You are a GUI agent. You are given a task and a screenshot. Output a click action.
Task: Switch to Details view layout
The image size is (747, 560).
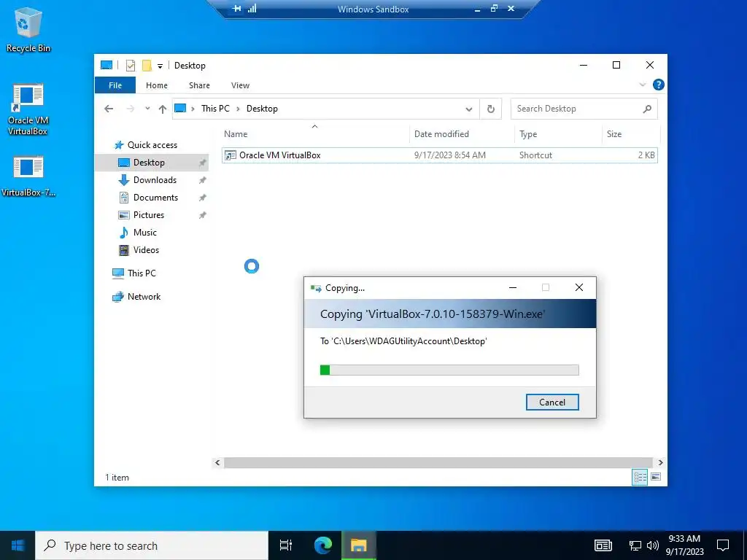coord(640,477)
